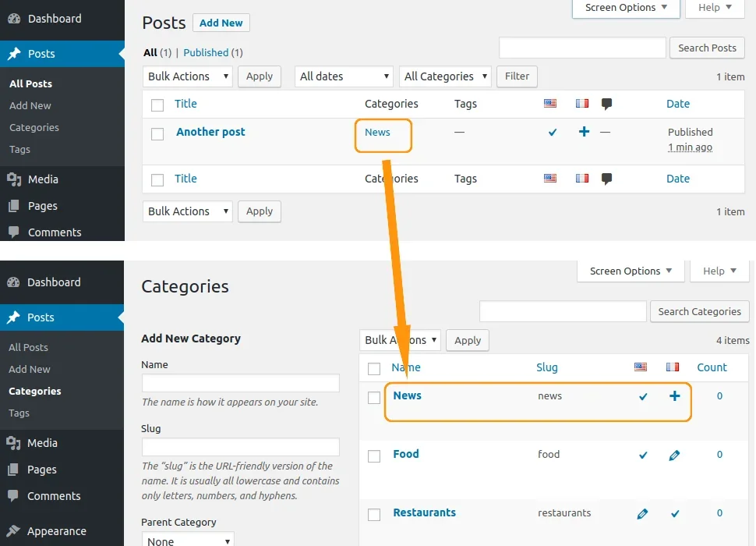756x546 pixels.
Task: Check the box next to Restaurants category
Action: pos(374,514)
